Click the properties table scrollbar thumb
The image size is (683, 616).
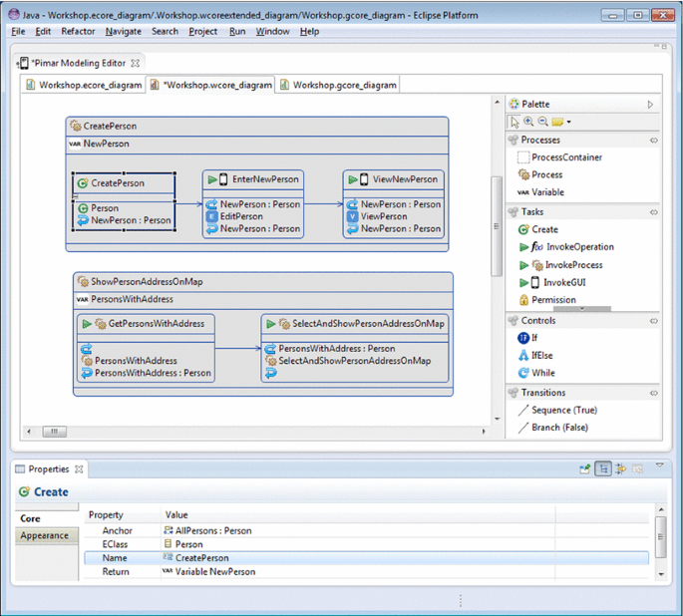pyautogui.click(x=660, y=537)
